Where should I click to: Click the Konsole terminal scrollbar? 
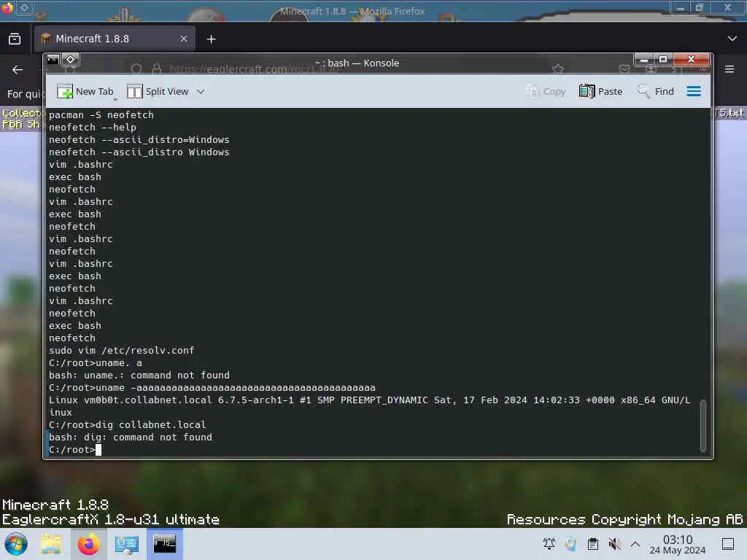(x=703, y=425)
